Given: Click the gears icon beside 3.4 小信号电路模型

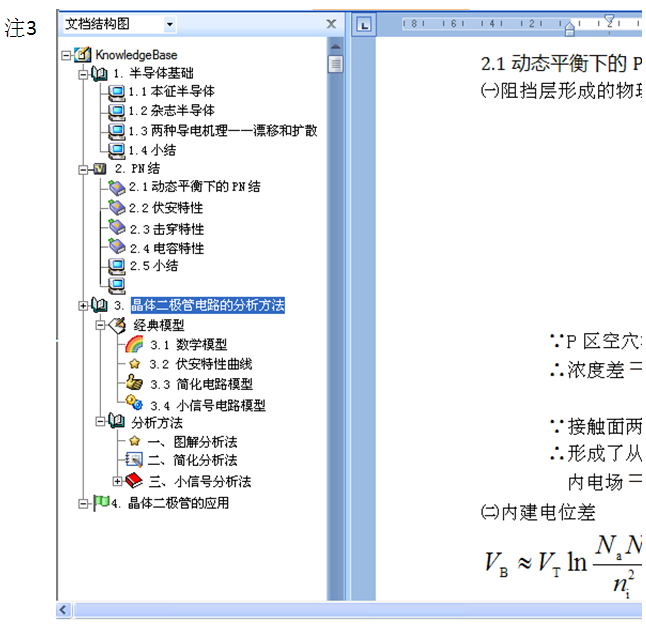Looking at the screenshot, I should pyautogui.click(x=134, y=403).
